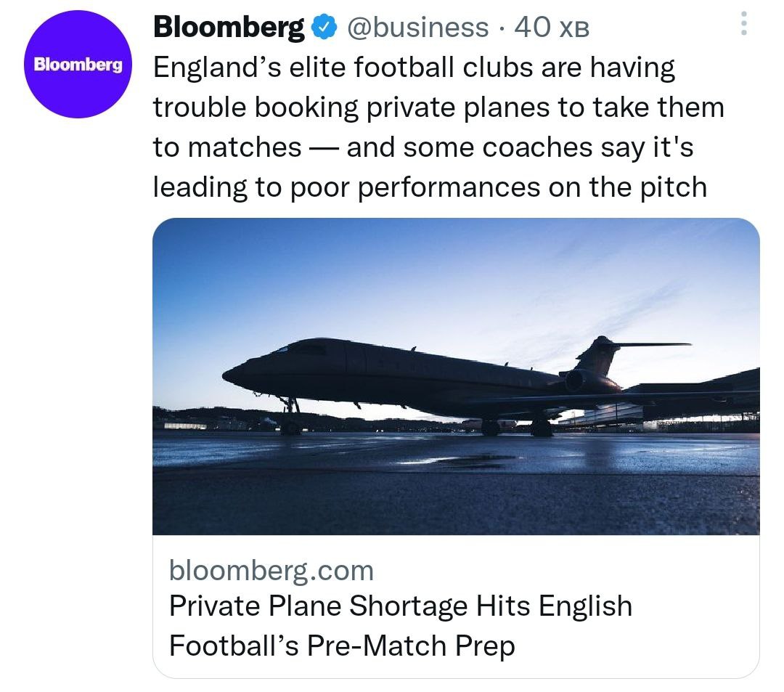
Task: Click the bloomberg.com domain in the card
Action: coord(271,571)
